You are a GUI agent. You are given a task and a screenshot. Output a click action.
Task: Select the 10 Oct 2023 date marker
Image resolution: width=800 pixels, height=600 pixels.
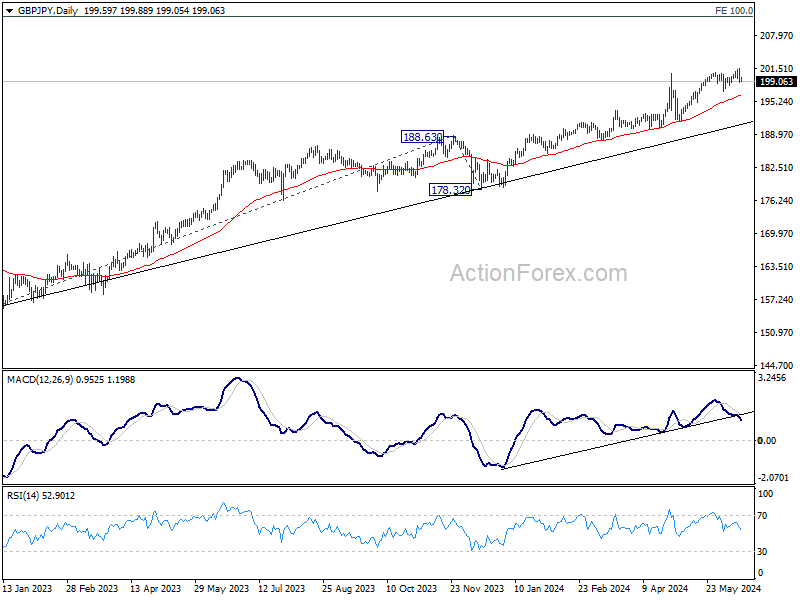point(412,588)
